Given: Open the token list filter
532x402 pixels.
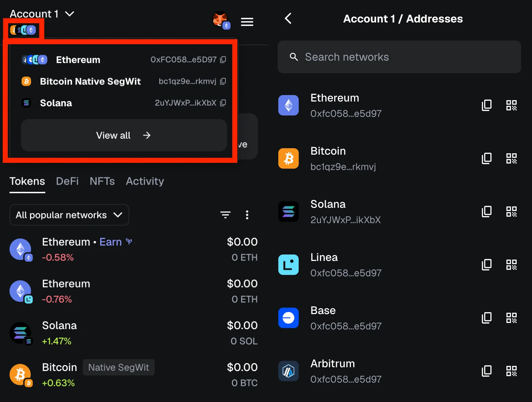Looking at the screenshot, I should pos(225,215).
